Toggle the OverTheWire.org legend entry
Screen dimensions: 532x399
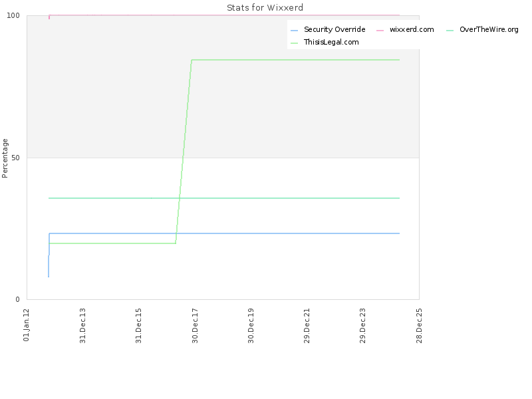click(489, 30)
